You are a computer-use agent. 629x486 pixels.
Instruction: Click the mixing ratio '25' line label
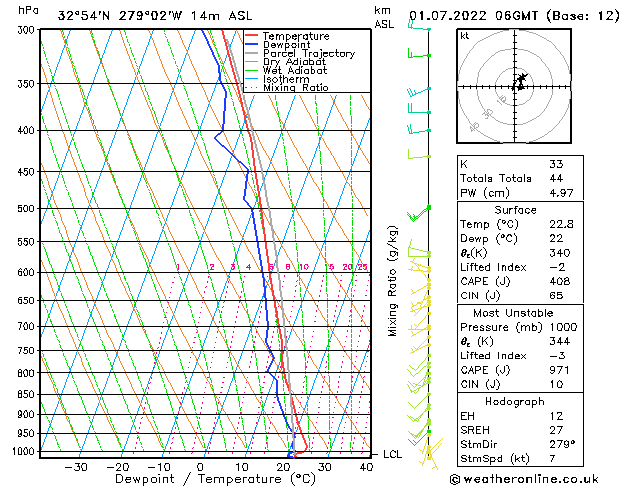click(363, 267)
